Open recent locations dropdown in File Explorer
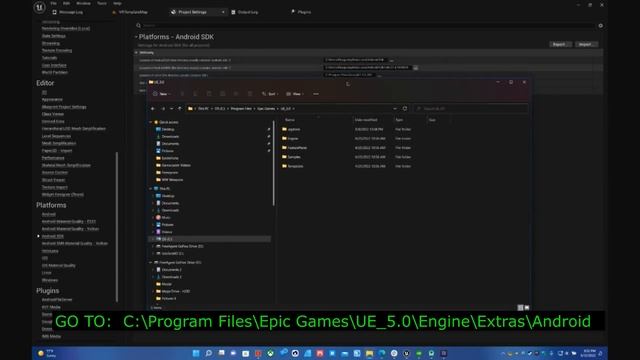Image resolution: width=640 pixels, height=360 pixels. 171,109
